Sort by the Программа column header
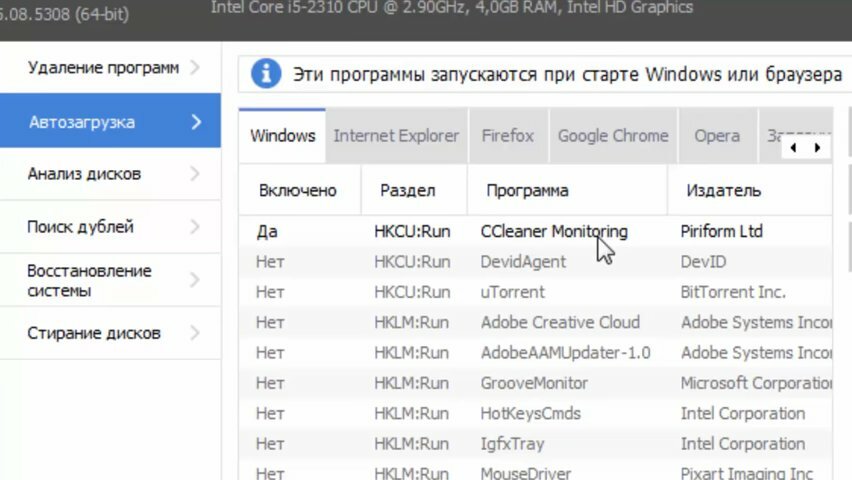 [567, 190]
